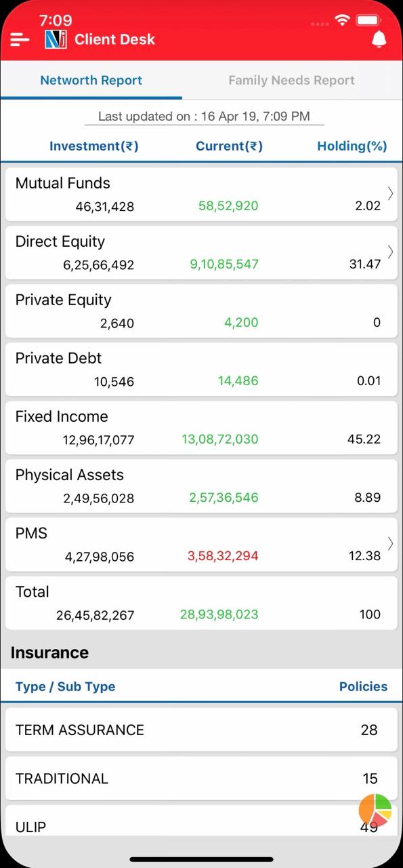Image resolution: width=403 pixels, height=868 pixels.
Task: Select the Networth Report tab
Action: coord(91,80)
